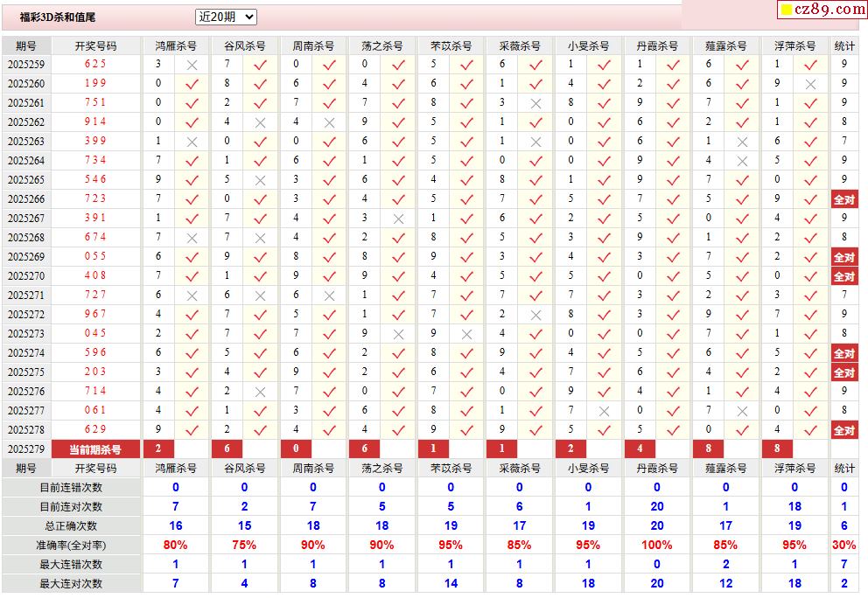
Task: Click the cross mark for 鸿雁杀号 in row 2025259
Action: (192, 65)
